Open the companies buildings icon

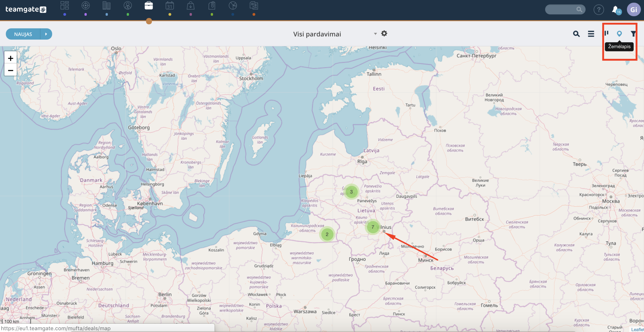[107, 6]
